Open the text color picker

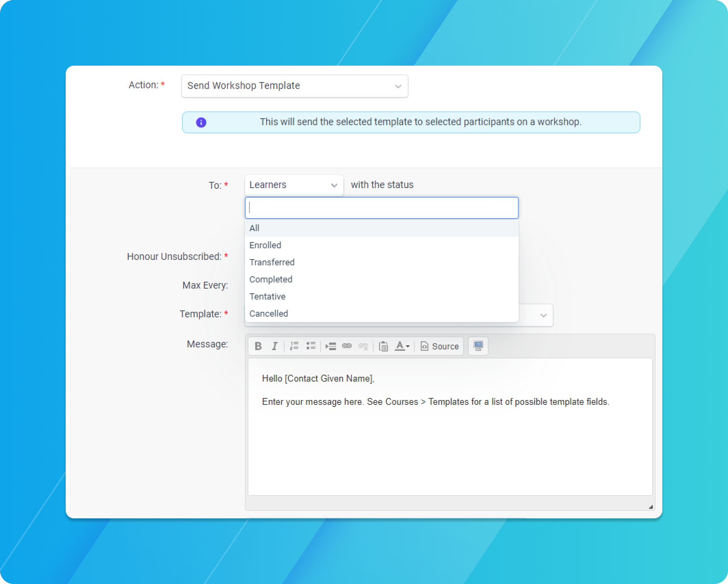[402, 346]
